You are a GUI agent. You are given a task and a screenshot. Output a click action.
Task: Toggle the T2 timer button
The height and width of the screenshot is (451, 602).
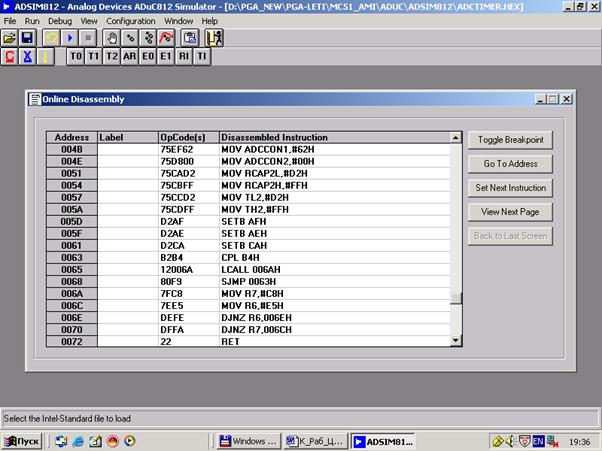(x=112, y=57)
